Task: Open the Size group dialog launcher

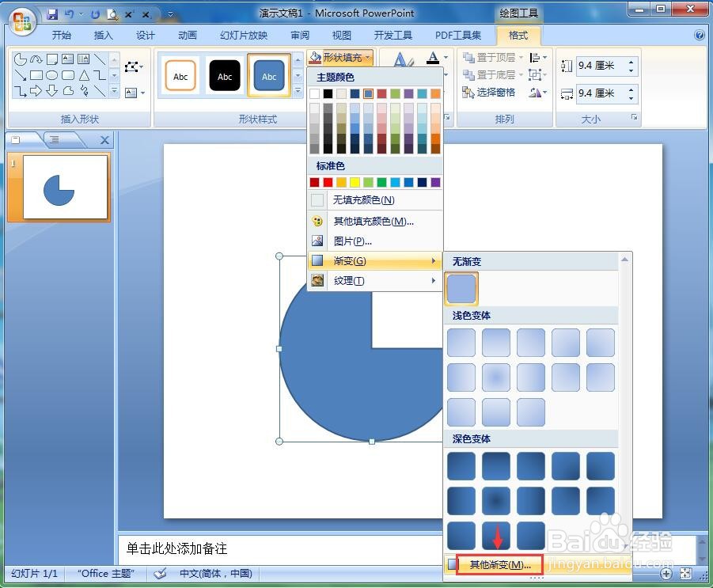Action: (x=634, y=118)
